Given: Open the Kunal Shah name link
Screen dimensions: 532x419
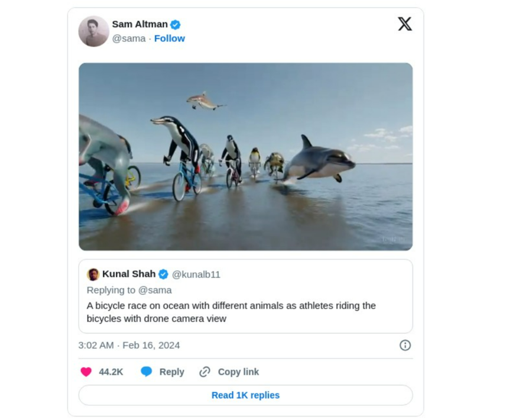Looking at the screenshot, I should pos(129,274).
